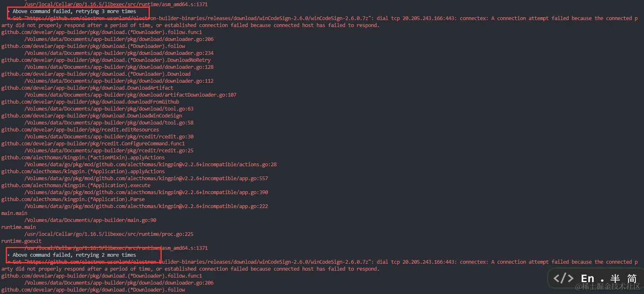Open the kingpin actions.go:28 file reference
This screenshot has width=644, height=294.
pyautogui.click(x=150, y=165)
